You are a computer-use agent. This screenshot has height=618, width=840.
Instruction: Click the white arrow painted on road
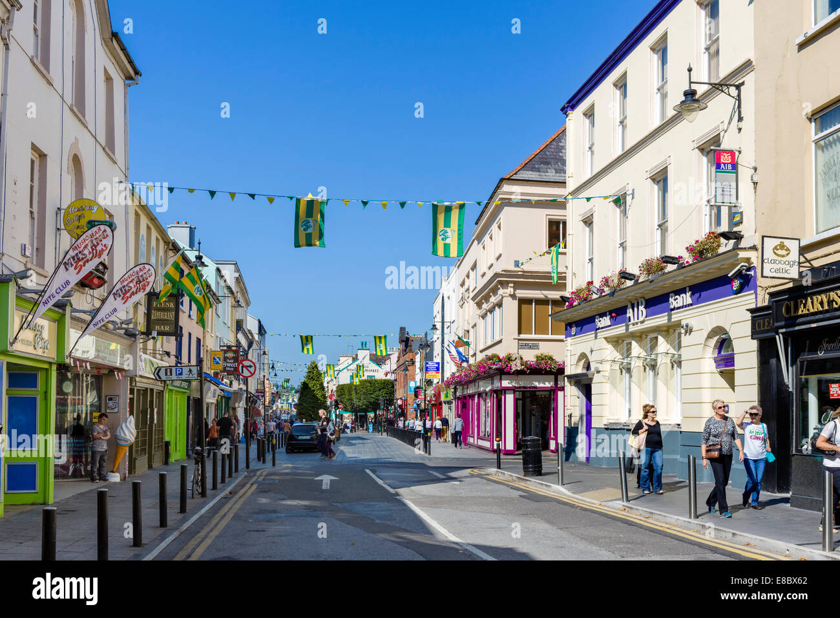coord(326,481)
